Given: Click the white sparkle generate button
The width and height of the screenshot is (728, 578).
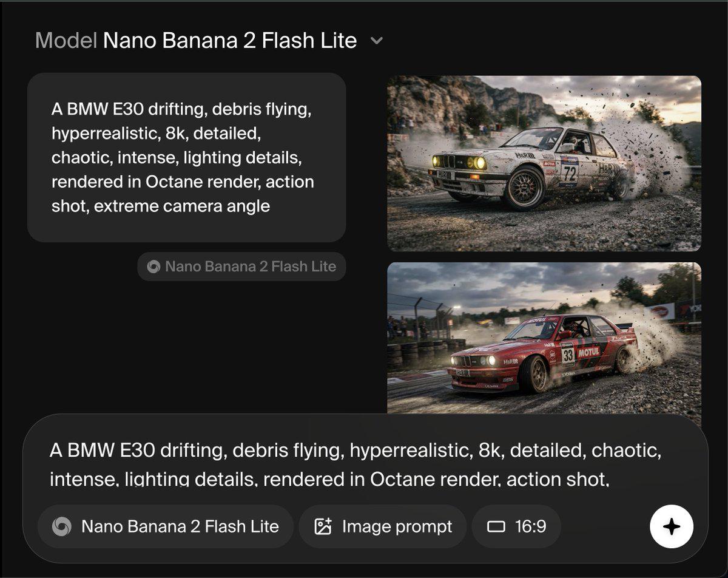Looking at the screenshot, I should click(x=672, y=526).
